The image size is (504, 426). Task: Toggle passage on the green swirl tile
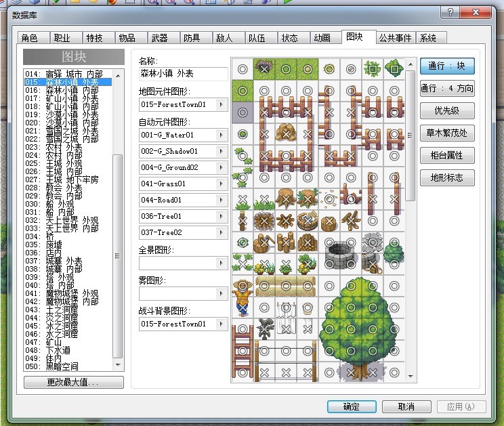(x=243, y=242)
